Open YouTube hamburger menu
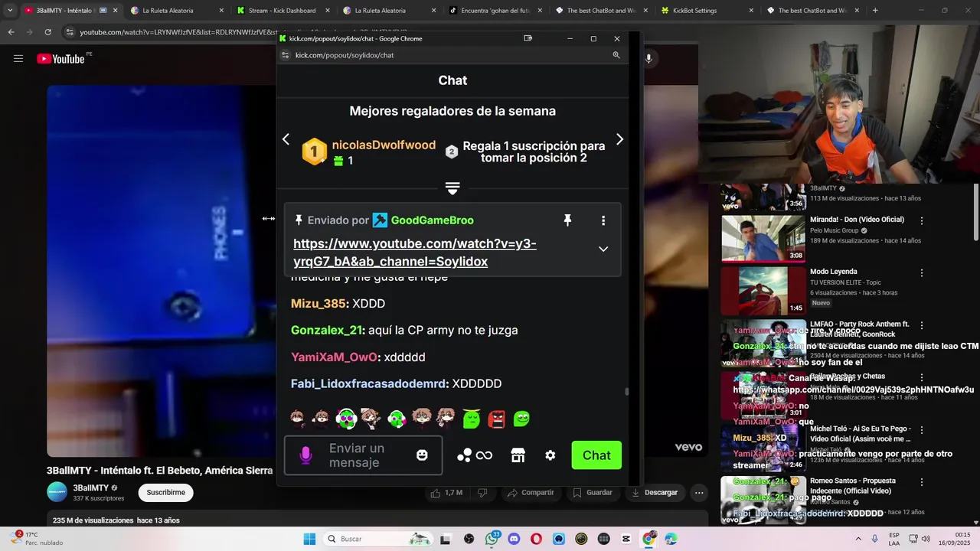 click(18, 59)
